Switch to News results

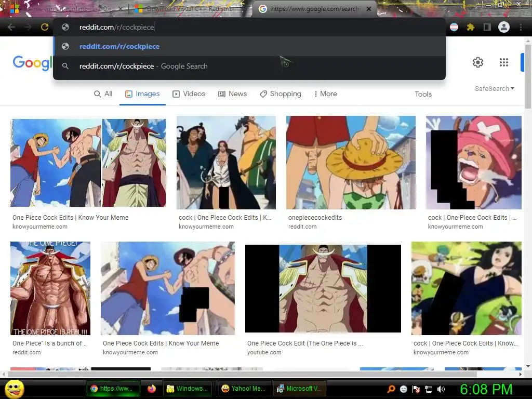tap(232, 94)
